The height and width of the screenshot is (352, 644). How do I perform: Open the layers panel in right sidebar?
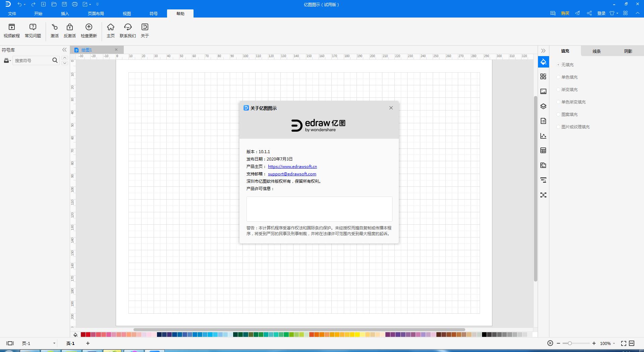(x=543, y=106)
